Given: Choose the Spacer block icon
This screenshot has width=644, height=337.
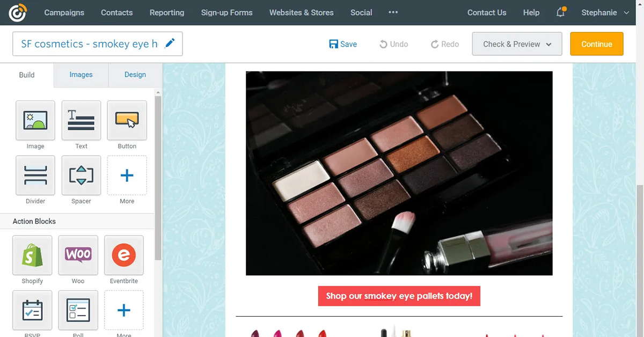Looking at the screenshot, I should [81, 175].
